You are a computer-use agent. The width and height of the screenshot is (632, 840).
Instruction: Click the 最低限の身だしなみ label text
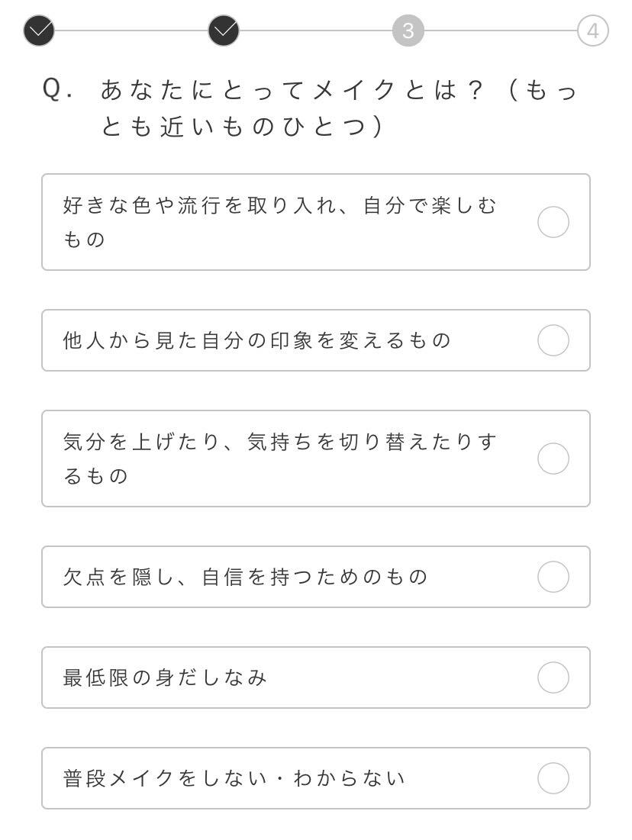165,677
